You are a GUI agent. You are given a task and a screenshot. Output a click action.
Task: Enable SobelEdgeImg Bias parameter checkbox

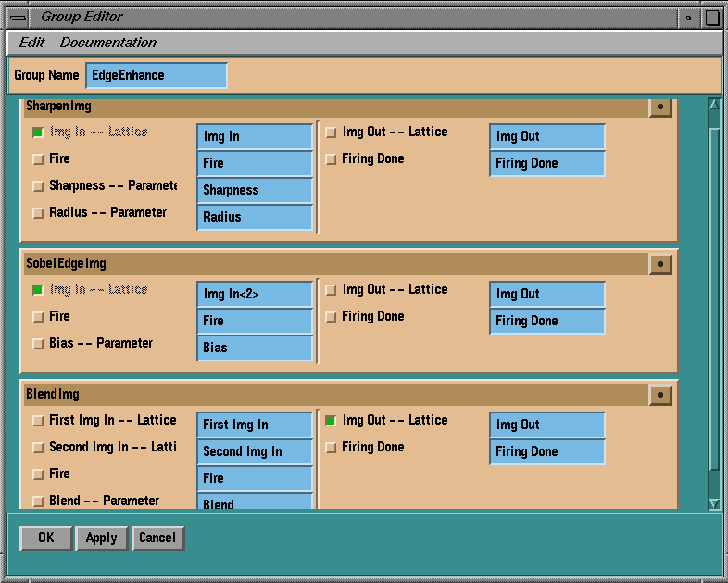point(38,344)
